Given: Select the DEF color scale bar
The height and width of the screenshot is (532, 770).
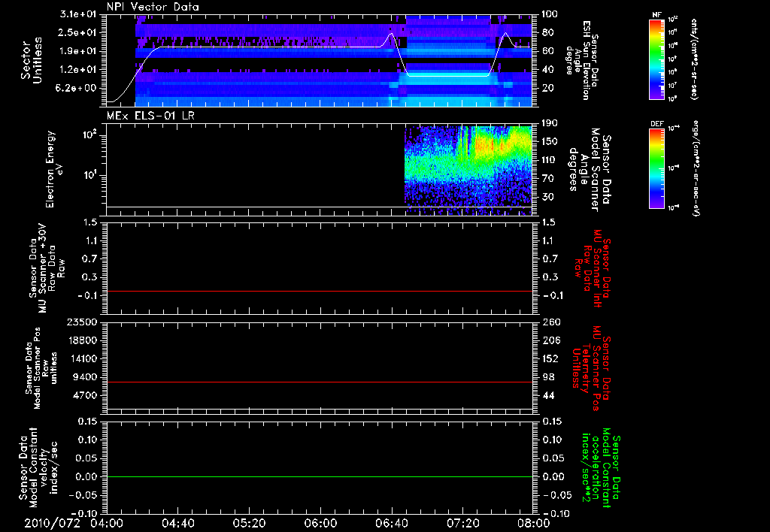Looking at the screenshot, I should coord(657,168).
